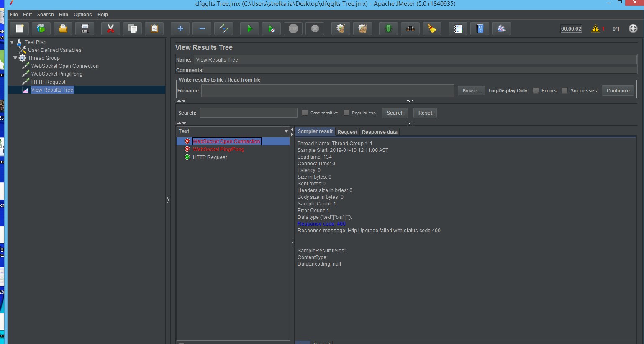Click the Reset button
Image resolution: width=644 pixels, height=344 pixels.
(x=425, y=113)
